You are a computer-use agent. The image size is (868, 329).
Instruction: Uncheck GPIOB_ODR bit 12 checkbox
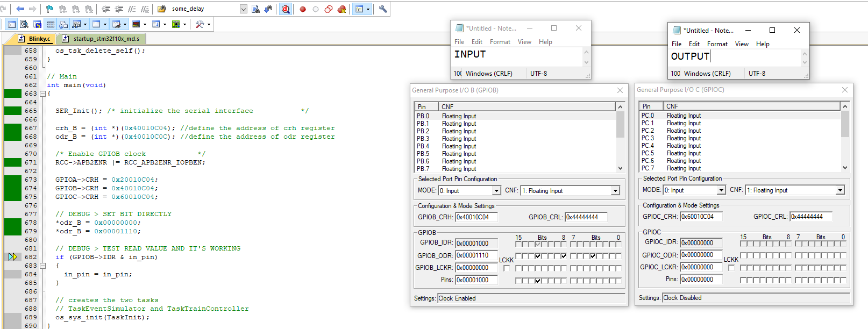tap(538, 256)
